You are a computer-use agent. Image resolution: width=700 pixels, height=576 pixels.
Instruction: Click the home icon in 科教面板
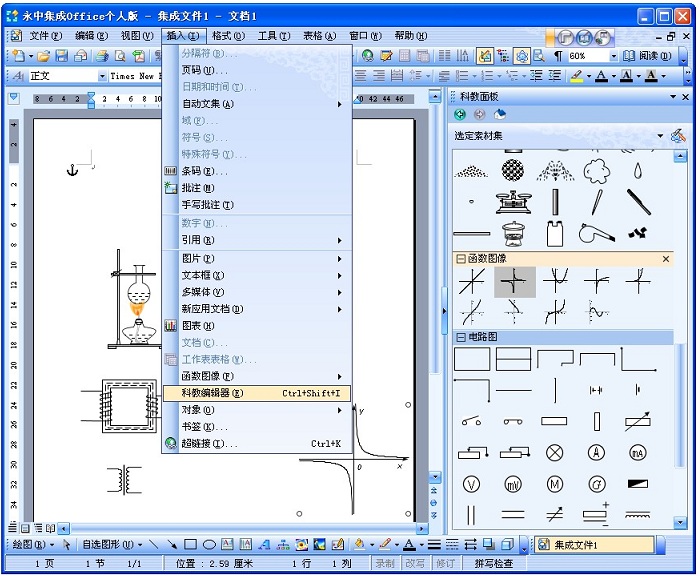tap(500, 115)
